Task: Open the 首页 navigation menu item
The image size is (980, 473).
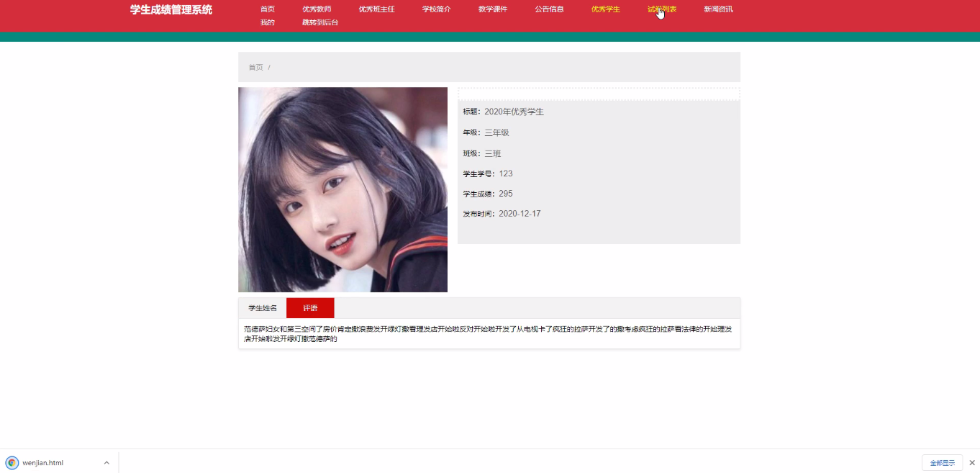Action: (267, 10)
